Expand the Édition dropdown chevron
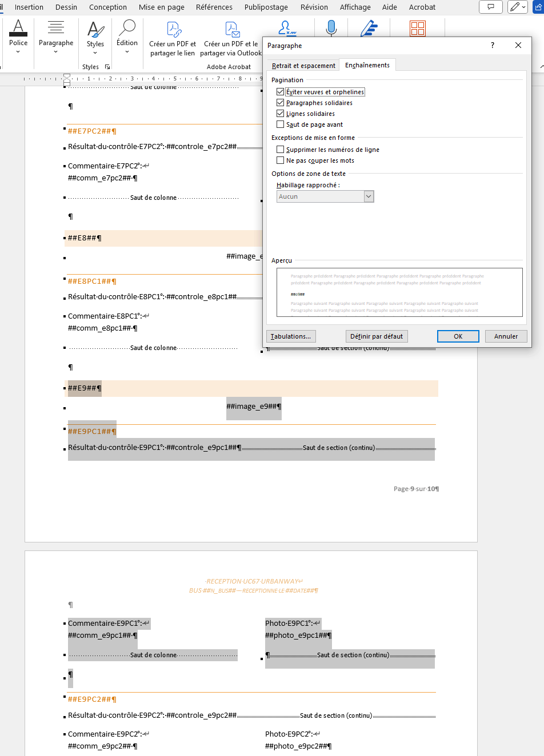544x756 pixels. click(127, 52)
